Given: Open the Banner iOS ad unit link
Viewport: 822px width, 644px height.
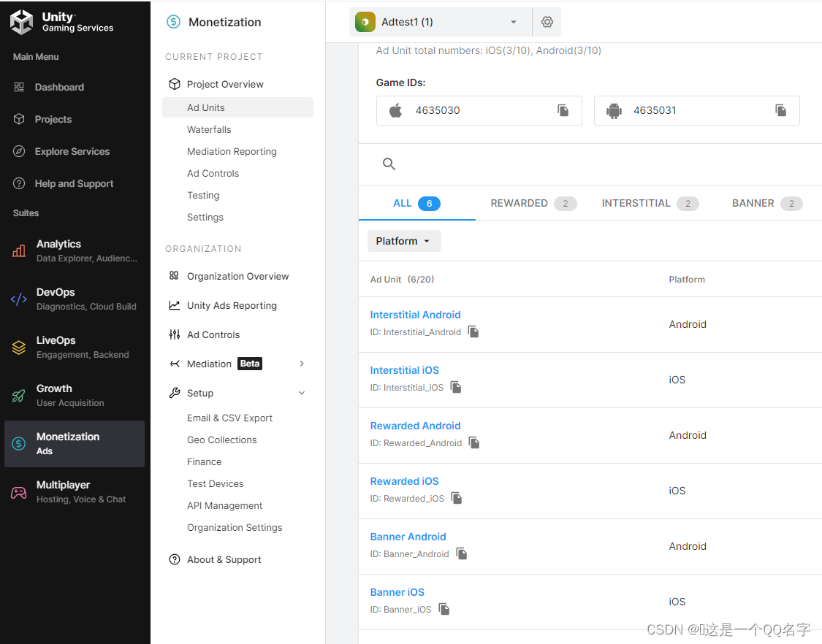Looking at the screenshot, I should [x=397, y=592].
